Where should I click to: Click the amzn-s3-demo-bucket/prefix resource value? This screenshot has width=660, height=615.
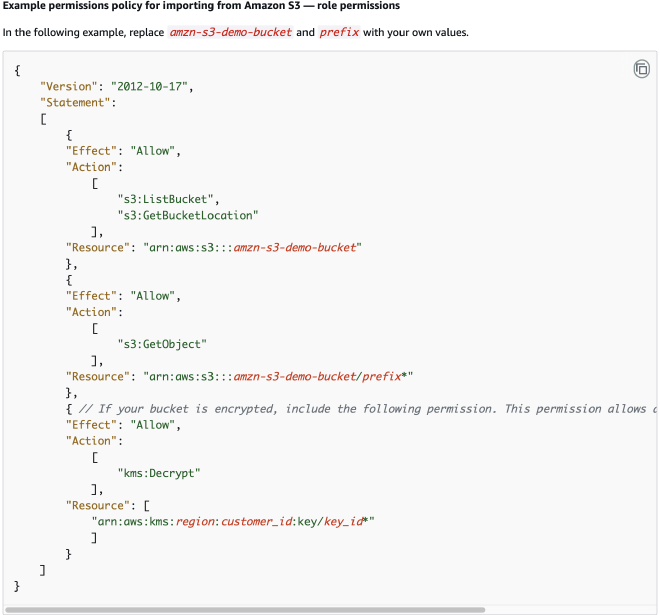pos(318,377)
